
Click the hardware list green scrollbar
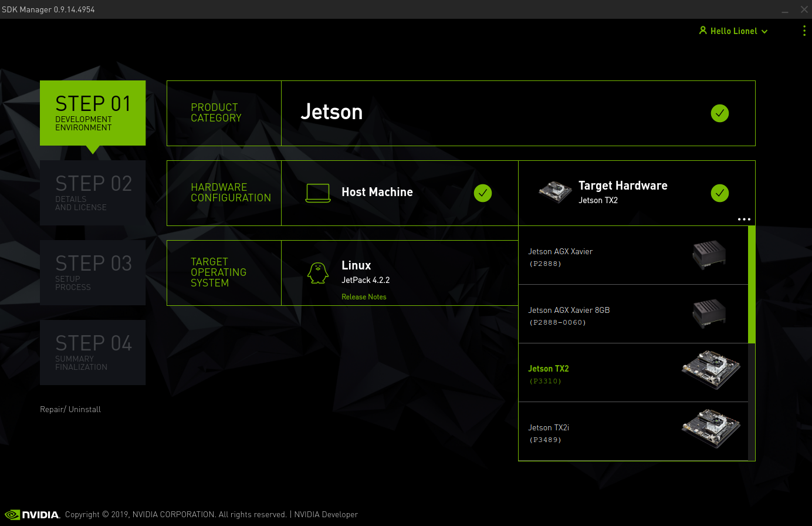pos(752,285)
